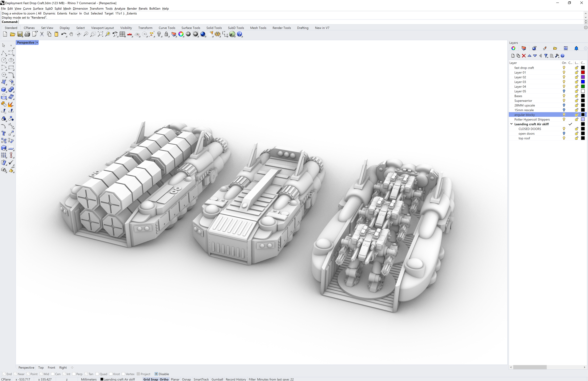Enable the End osnap checkbox
Viewport: 588px width, 381px height.
pos(4,374)
